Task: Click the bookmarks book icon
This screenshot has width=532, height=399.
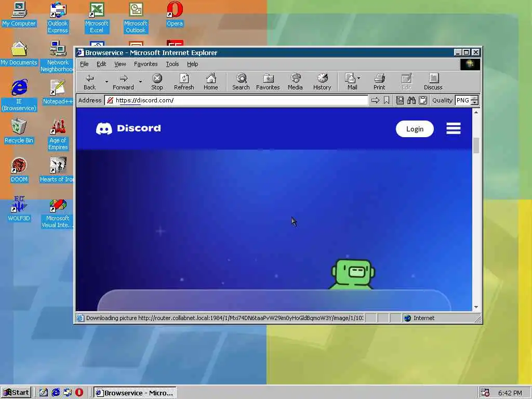Action: 400,100
